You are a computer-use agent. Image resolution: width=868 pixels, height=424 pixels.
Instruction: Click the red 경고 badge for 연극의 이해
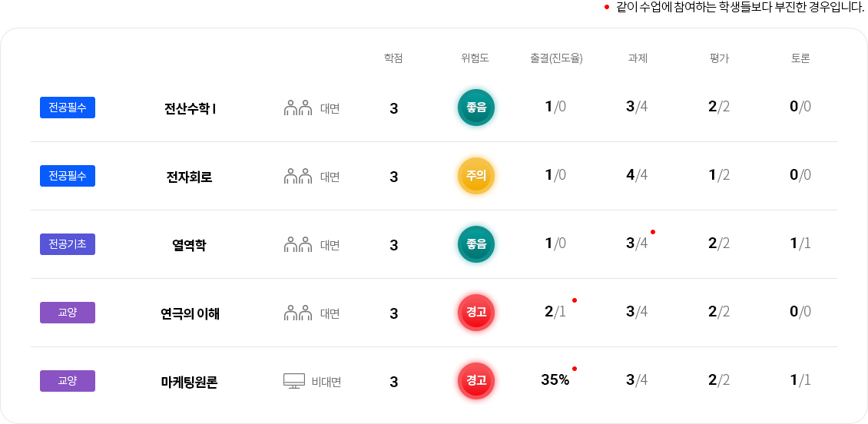tap(476, 313)
